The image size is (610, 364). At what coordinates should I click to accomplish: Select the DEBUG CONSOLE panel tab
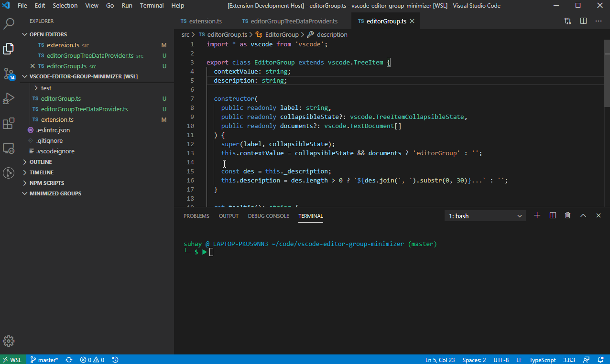click(268, 215)
